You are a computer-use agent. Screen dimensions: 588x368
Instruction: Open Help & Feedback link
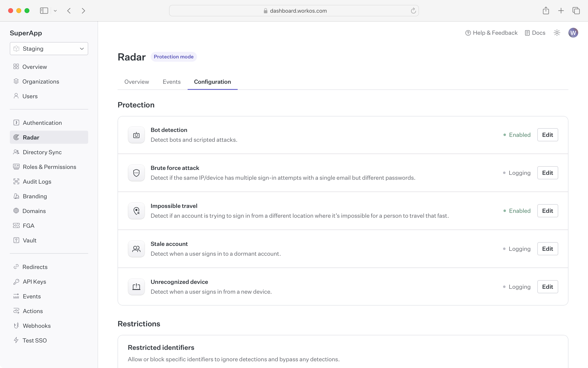491,33
